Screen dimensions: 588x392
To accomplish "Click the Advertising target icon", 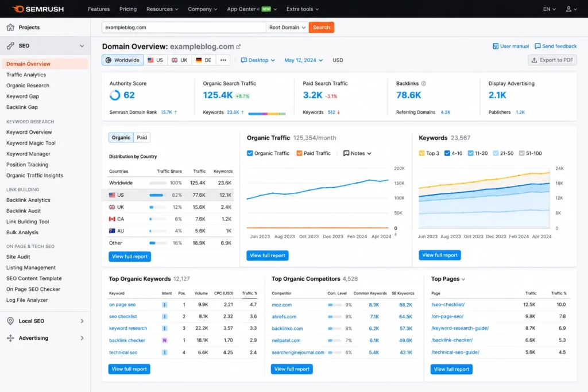I will pos(10,338).
